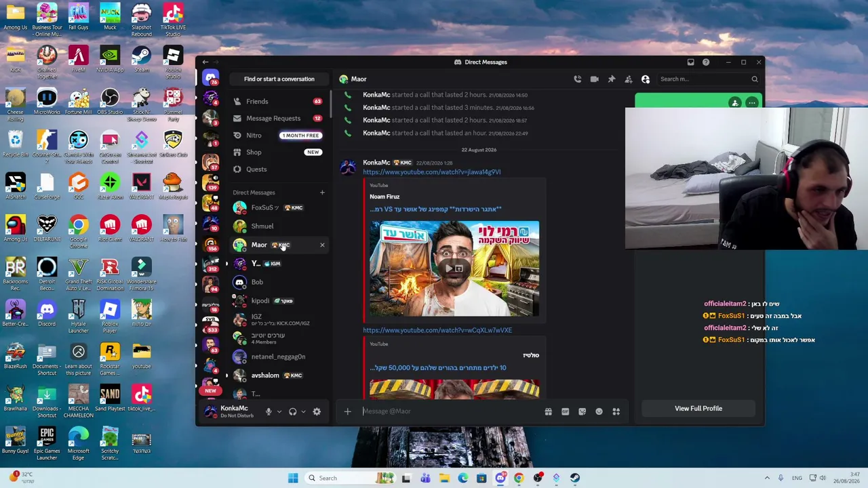This screenshot has width=868, height=488.
Task: Start a voice call with Maor
Action: tap(578, 79)
